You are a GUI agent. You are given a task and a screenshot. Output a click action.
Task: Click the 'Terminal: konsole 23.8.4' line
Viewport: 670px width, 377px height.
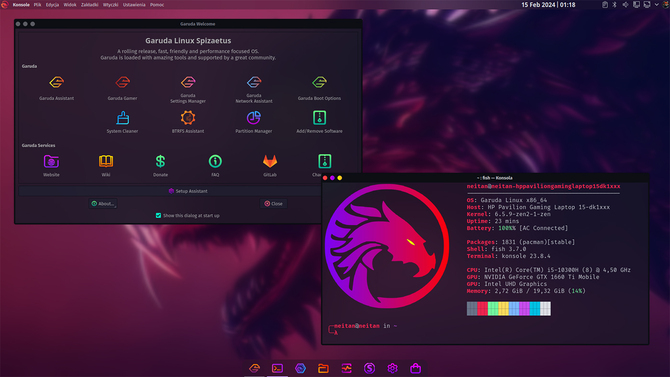point(508,256)
